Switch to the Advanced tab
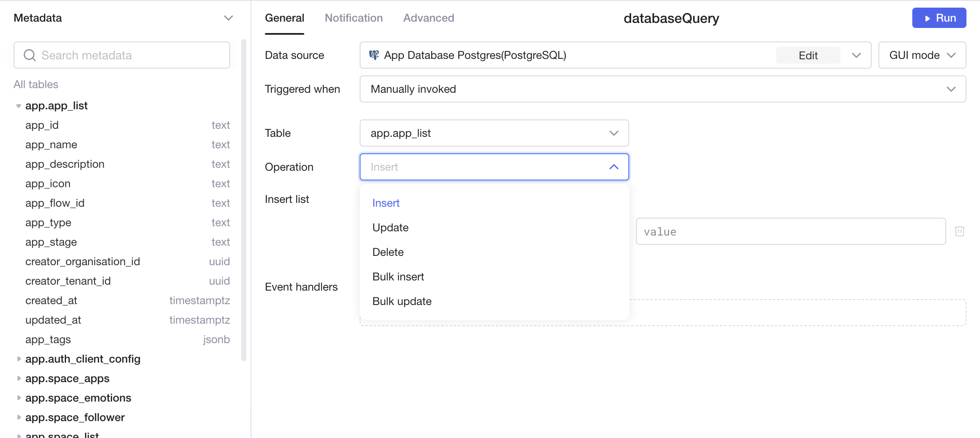 (428, 18)
